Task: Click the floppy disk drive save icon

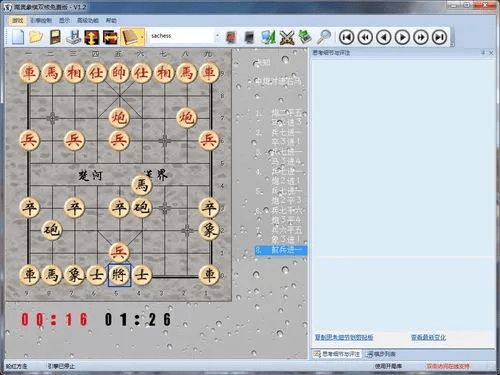Action: click(73, 37)
